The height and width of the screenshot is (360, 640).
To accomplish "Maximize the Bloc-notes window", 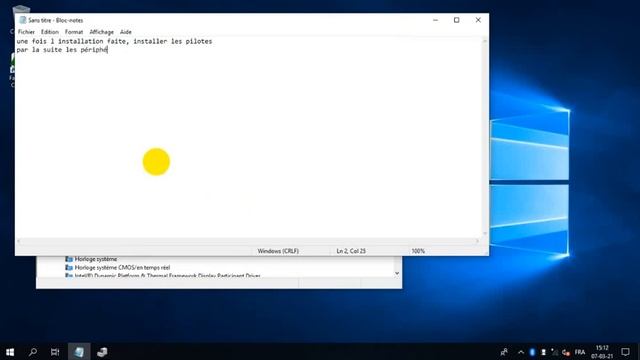I will click(x=456, y=20).
